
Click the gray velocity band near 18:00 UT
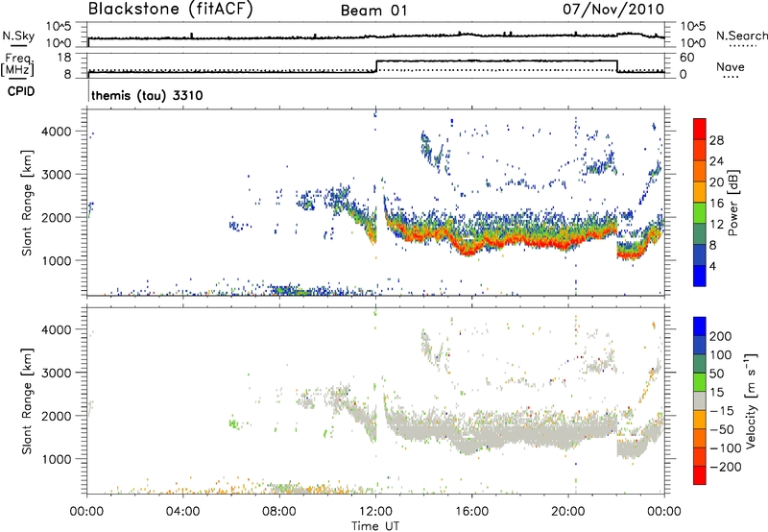pyautogui.click(x=520, y=434)
